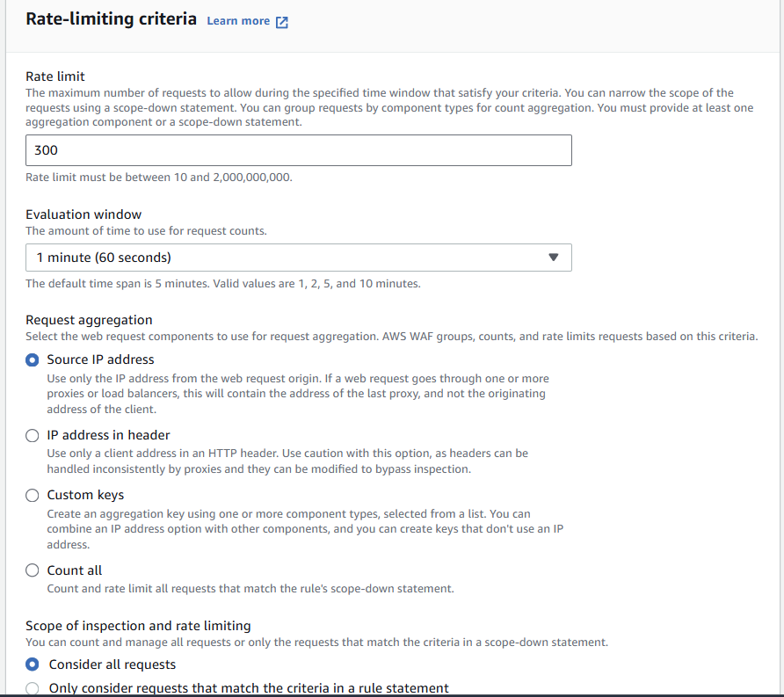
Task: Choose Only consider requests that match a rule statement
Action: [32, 688]
